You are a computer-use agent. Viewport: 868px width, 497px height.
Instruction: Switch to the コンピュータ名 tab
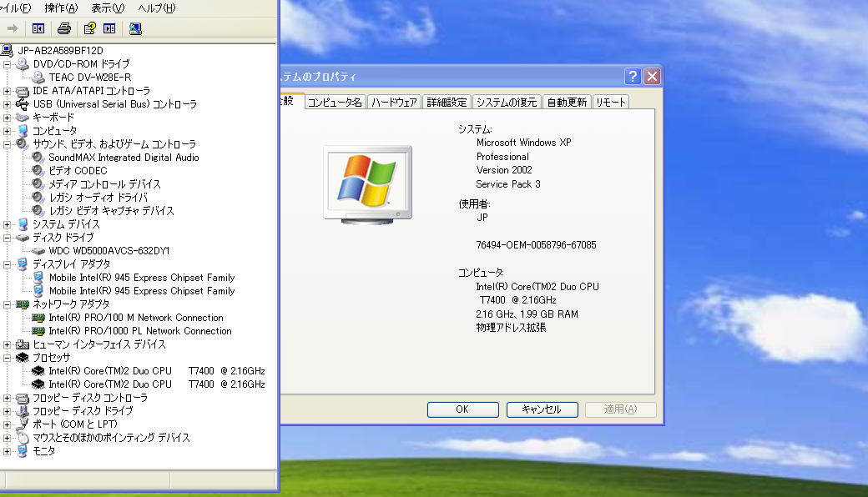pyautogui.click(x=335, y=103)
